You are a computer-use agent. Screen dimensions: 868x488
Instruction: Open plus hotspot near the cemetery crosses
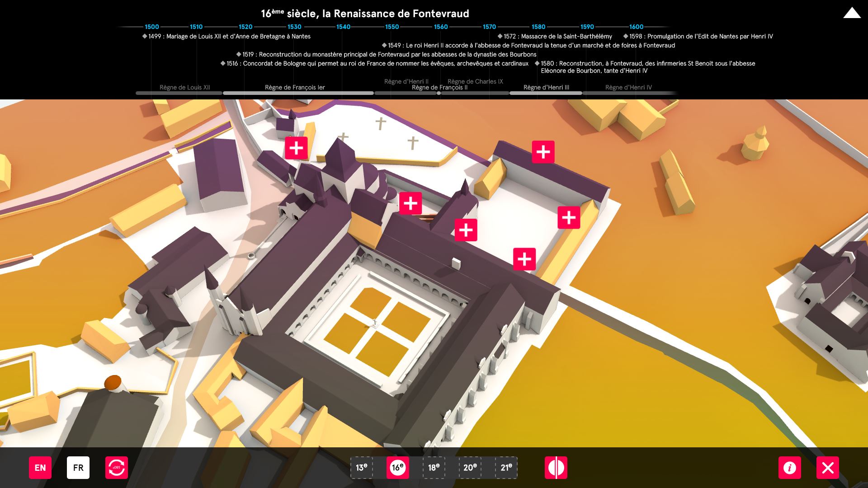pyautogui.click(x=296, y=148)
